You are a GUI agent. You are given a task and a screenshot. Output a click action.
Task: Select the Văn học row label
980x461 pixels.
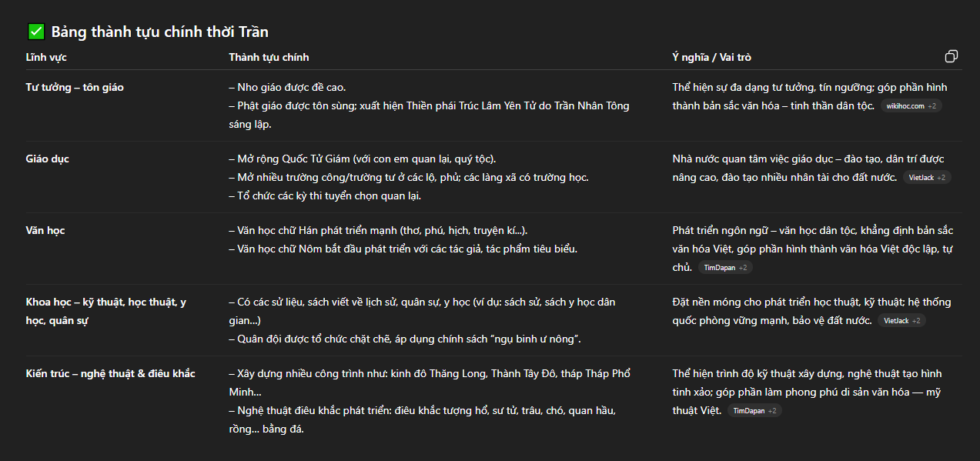(45, 231)
